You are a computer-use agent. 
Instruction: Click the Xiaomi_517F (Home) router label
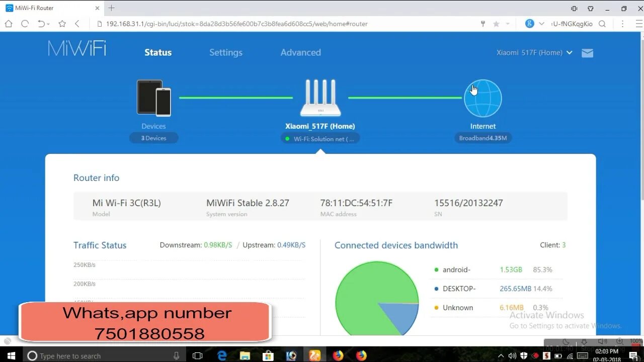(320, 126)
